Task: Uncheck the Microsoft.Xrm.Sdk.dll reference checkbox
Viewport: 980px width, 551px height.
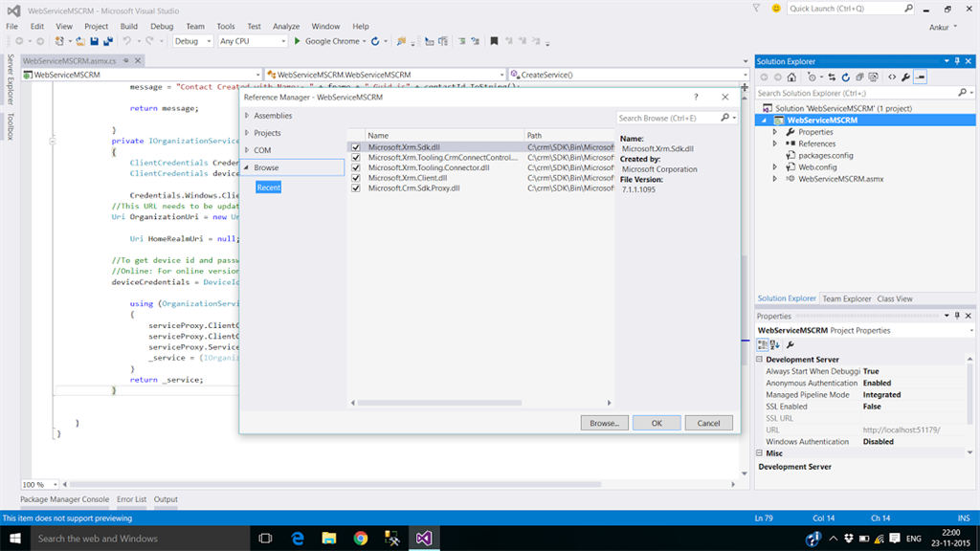Action: pyautogui.click(x=356, y=148)
